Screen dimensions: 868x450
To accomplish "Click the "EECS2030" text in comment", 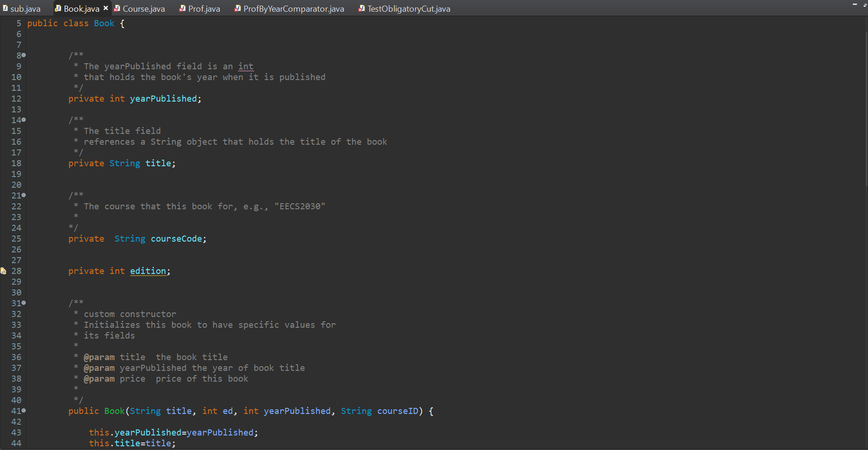I will [300, 207].
